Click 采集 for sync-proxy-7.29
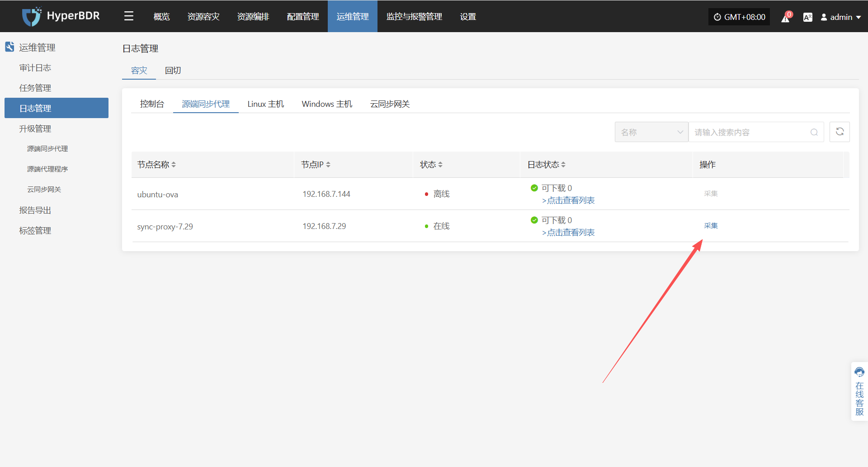The image size is (868, 467). (711, 226)
